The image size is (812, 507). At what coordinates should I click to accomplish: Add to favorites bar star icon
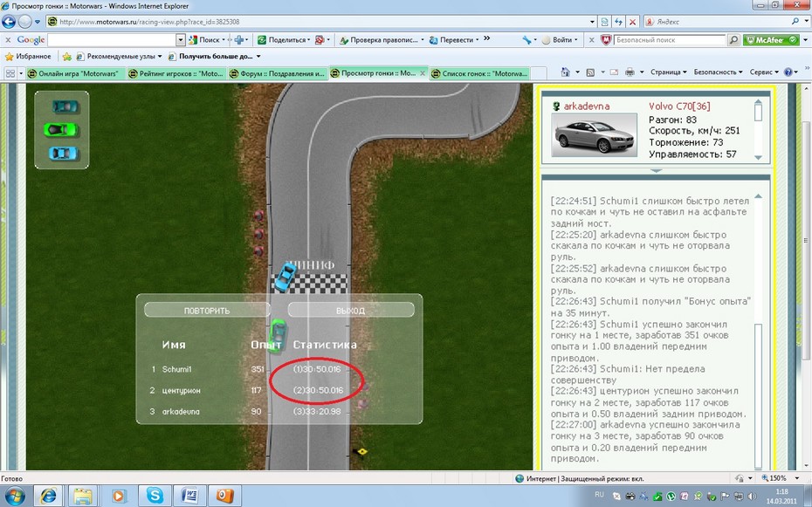pyautogui.click(x=67, y=57)
